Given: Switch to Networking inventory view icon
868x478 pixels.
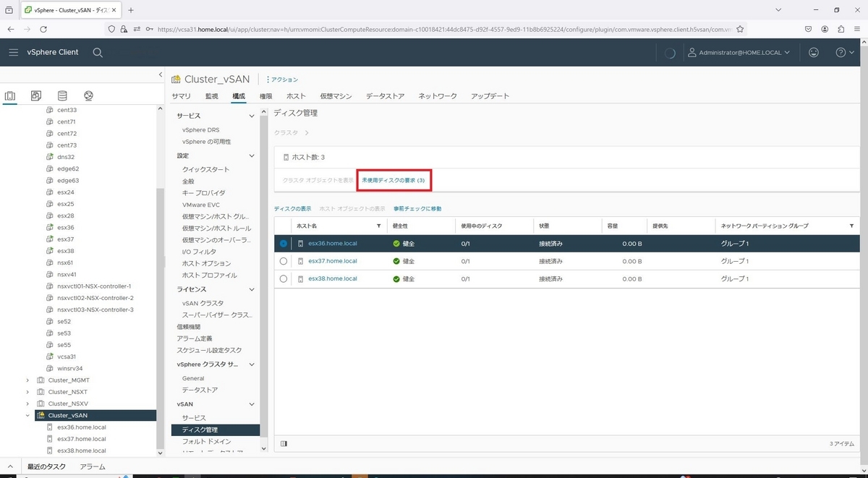Looking at the screenshot, I should click(x=88, y=95).
